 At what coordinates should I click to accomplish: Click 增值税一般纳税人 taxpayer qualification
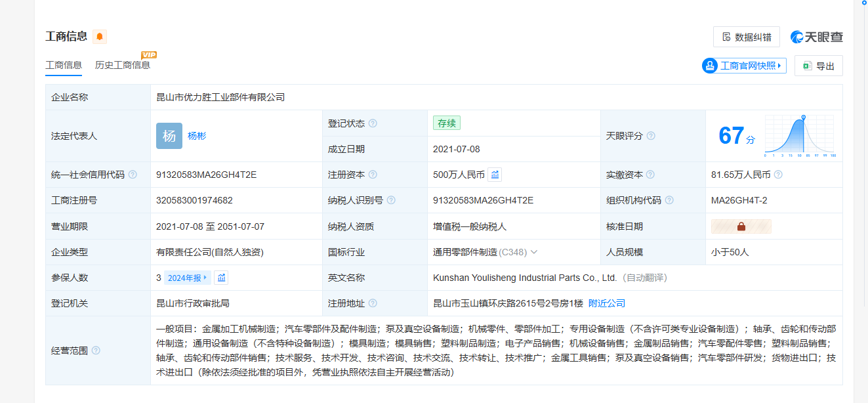[x=470, y=226]
